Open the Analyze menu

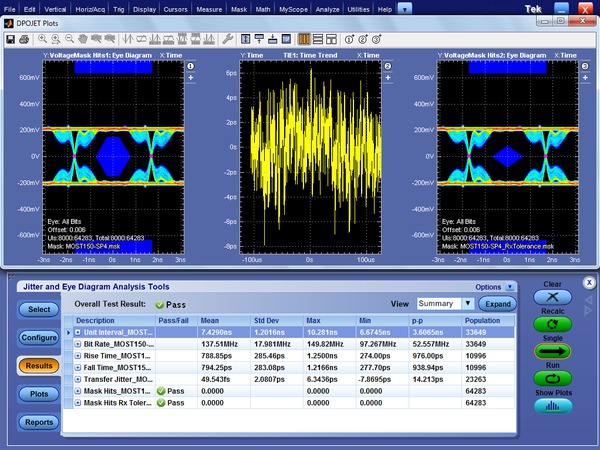pyautogui.click(x=327, y=9)
